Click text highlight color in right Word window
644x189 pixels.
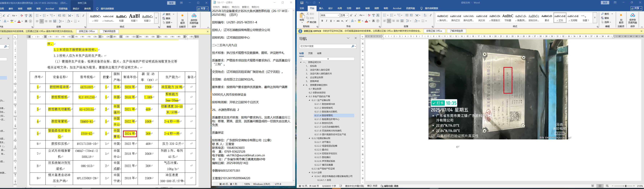[x=359, y=21]
